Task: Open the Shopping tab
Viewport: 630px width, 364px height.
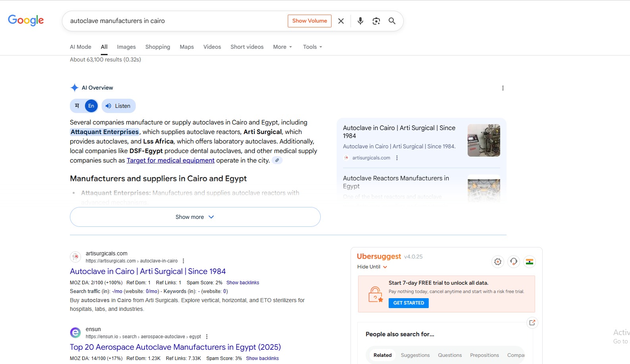Action: tap(158, 47)
